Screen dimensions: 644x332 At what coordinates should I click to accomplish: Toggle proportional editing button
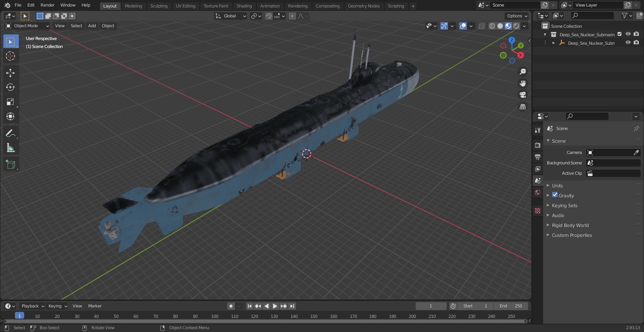tap(292, 16)
